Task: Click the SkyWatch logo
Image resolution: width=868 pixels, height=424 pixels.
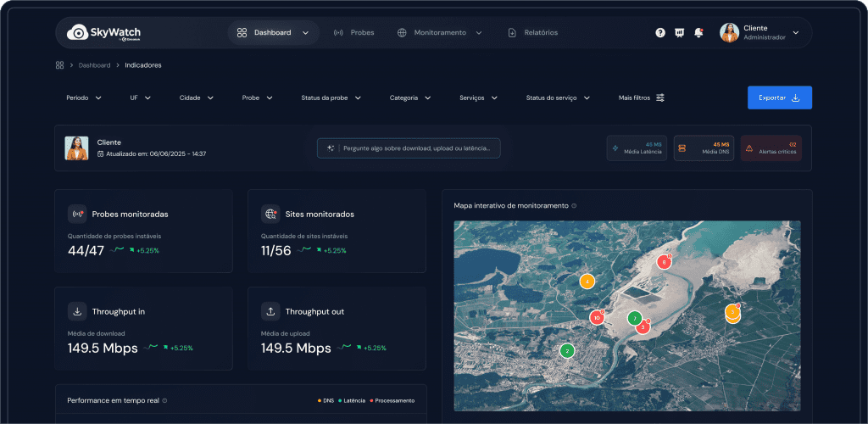Action: [x=104, y=33]
